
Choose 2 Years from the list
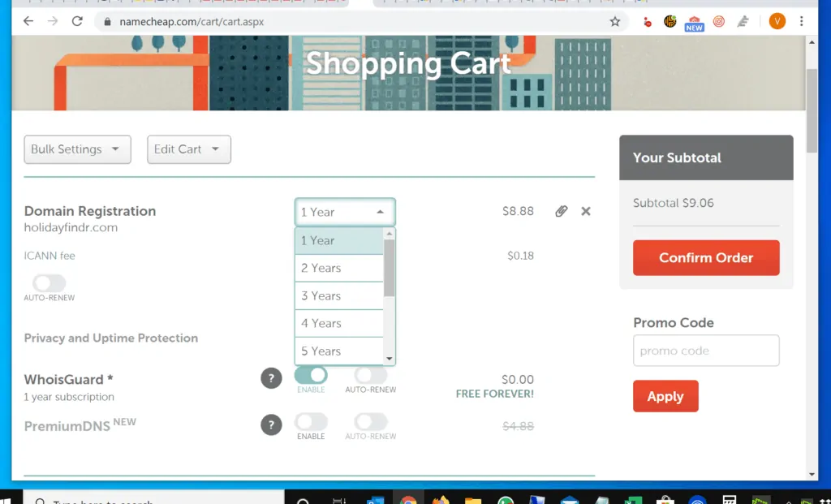pos(339,268)
